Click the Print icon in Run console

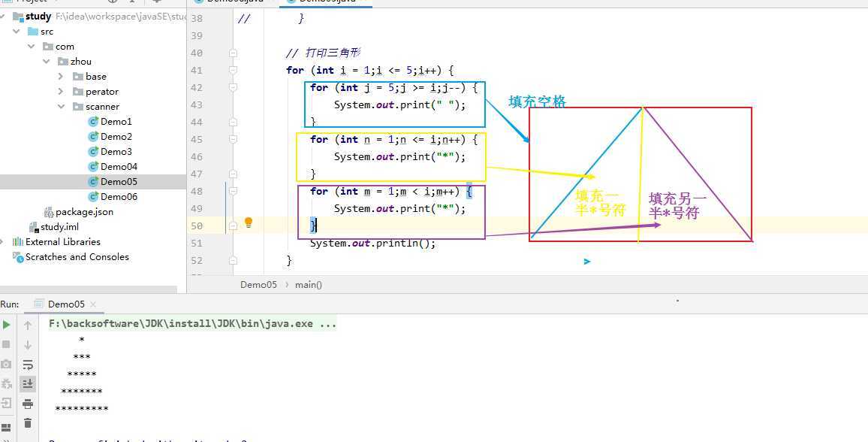coord(28,404)
